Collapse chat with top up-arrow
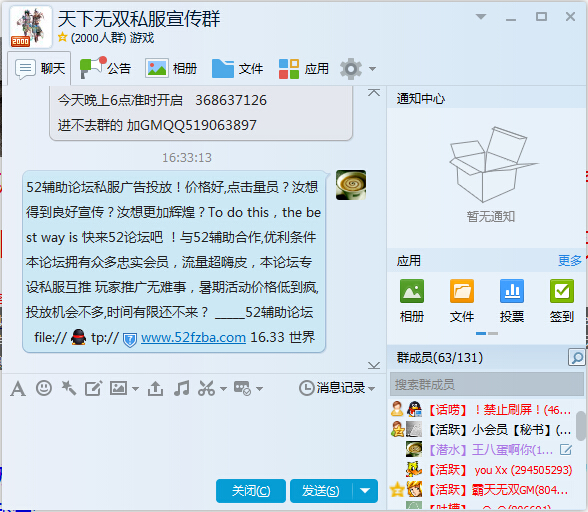This screenshot has height=512, width=588. [x=374, y=92]
